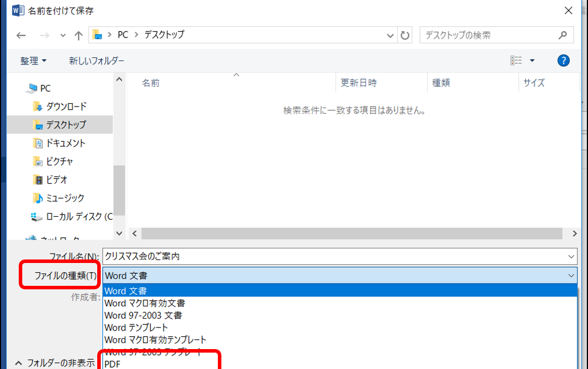Open help with the blue question icon
588x369 pixels.
pos(563,60)
